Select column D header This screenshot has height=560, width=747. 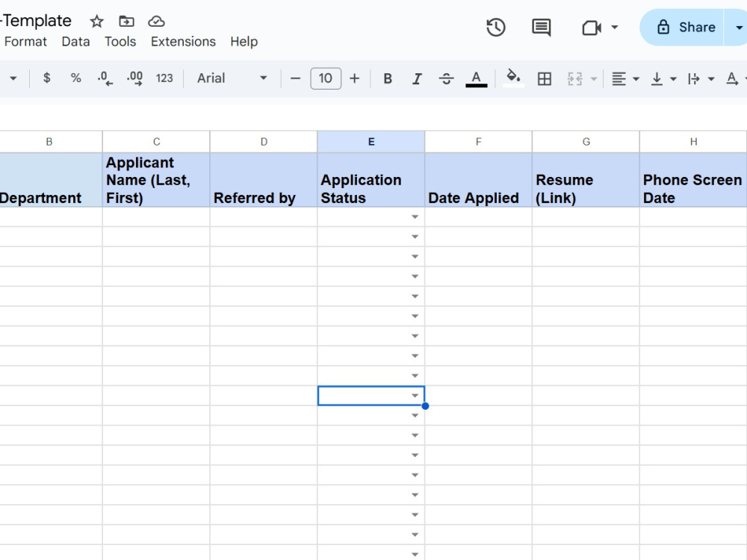click(x=264, y=142)
